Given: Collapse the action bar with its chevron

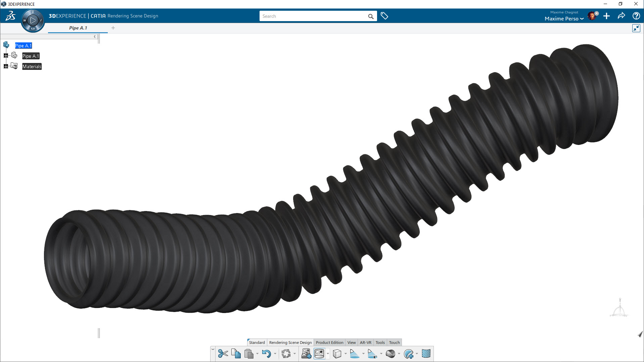Looking at the screenshot, I should pyautogui.click(x=213, y=350).
